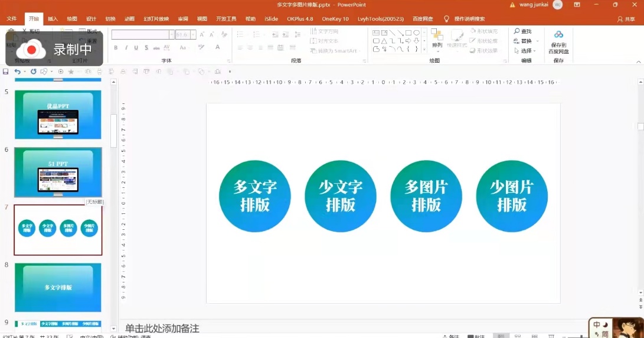Click the 共享 (Share) button

click(x=626, y=19)
